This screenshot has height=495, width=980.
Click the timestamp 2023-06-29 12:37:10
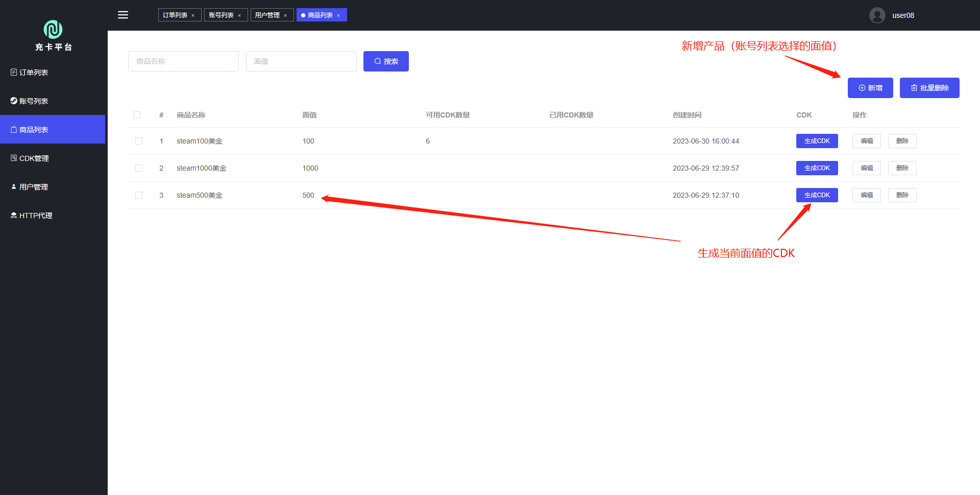(x=706, y=195)
